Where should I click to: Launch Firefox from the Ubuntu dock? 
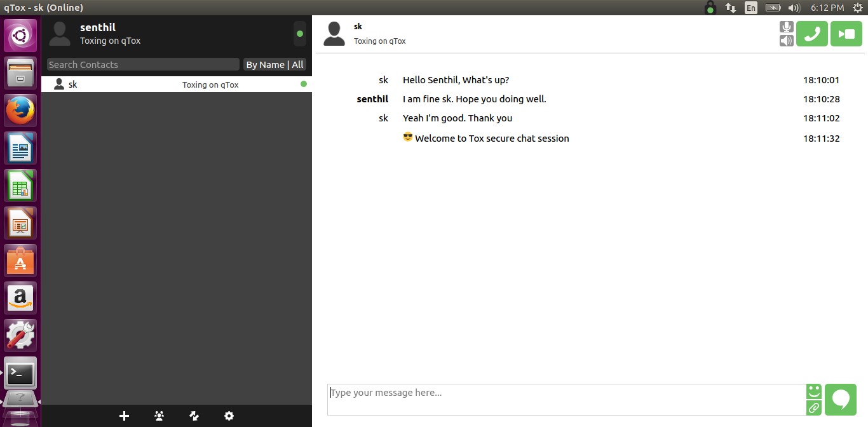click(x=20, y=111)
